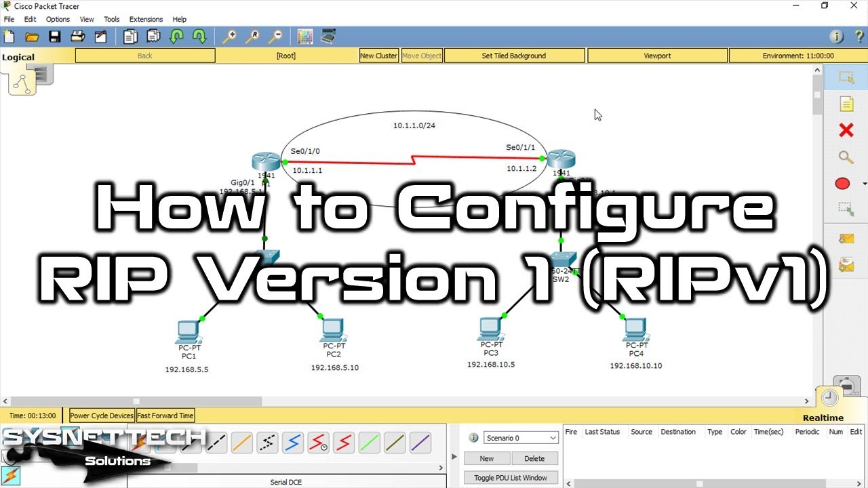Pick the blue phone cable connection
Screen dimensions: 868x488
293,443
